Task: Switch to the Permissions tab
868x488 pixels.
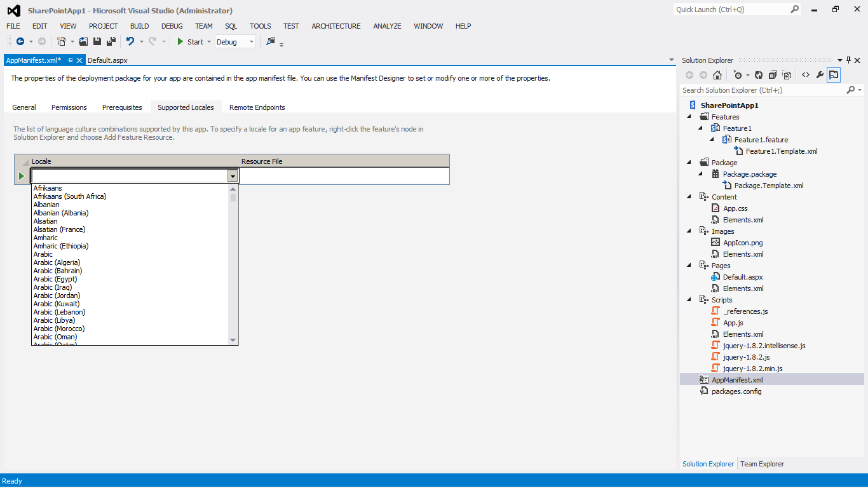Action: tap(69, 107)
